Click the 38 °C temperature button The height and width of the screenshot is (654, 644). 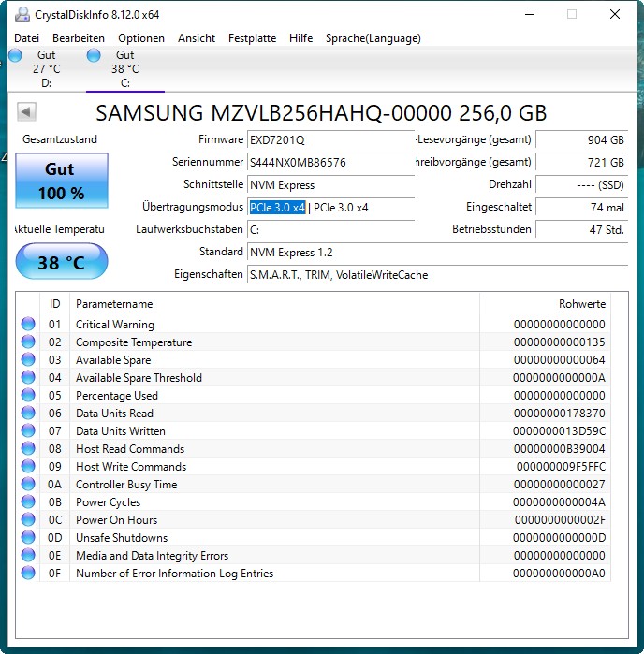[x=62, y=262]
